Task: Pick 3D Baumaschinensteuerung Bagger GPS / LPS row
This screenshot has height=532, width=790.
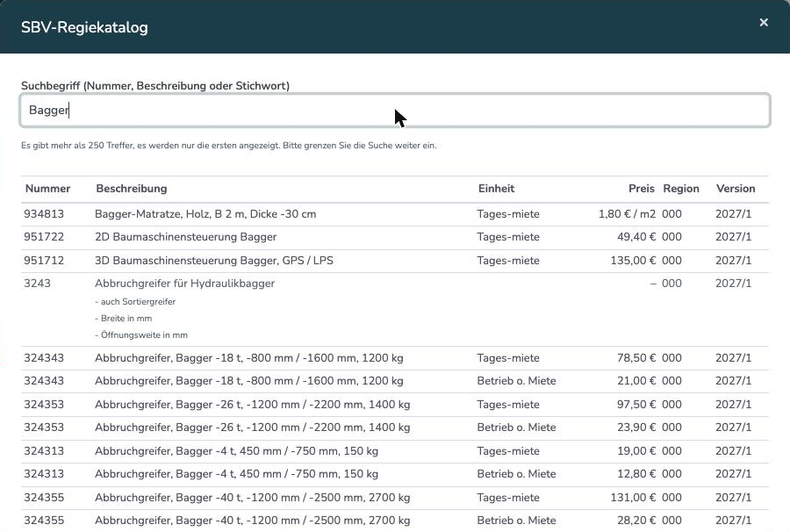Action: tap(395, 261)
